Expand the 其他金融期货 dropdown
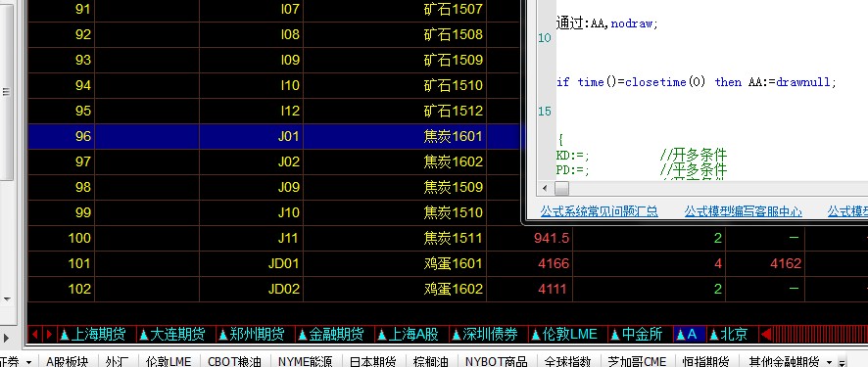This screenshot has width=868, height=367. coord(829,362)
